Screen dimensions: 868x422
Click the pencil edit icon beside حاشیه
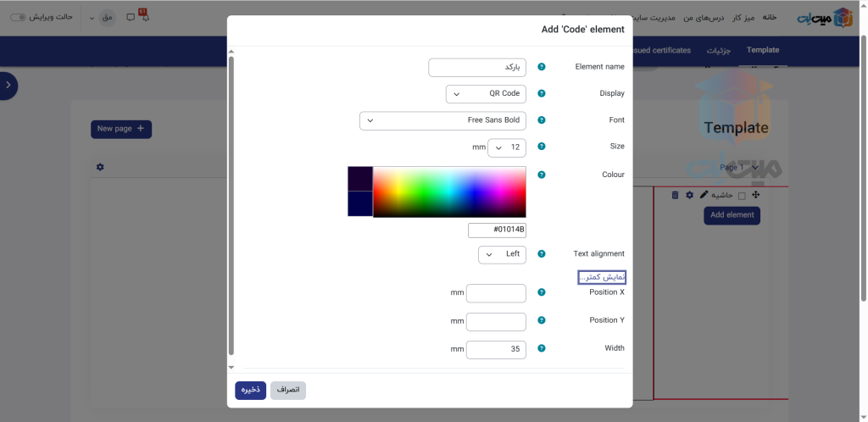pyautogui.click(x=704, y=195)
